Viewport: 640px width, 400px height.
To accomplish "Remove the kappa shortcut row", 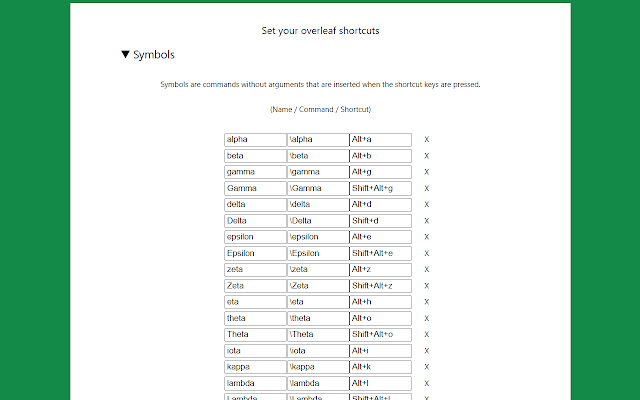I will [427, 367].
